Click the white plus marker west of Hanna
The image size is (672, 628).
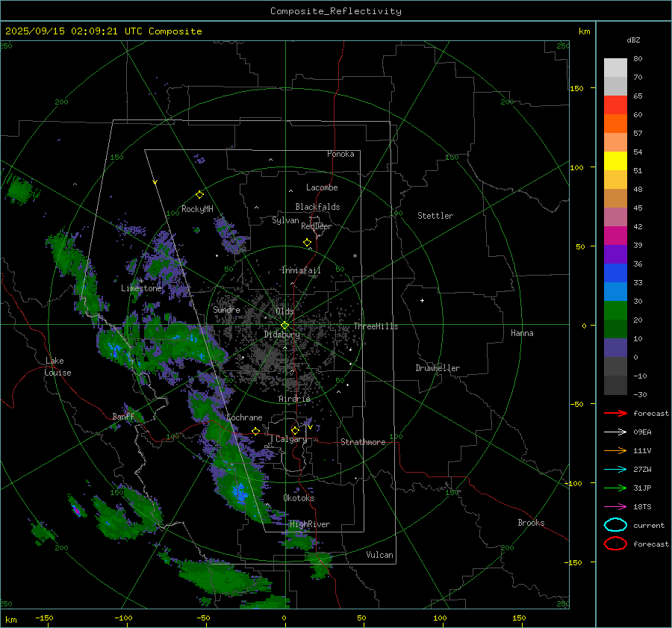[x=422, y=300]
